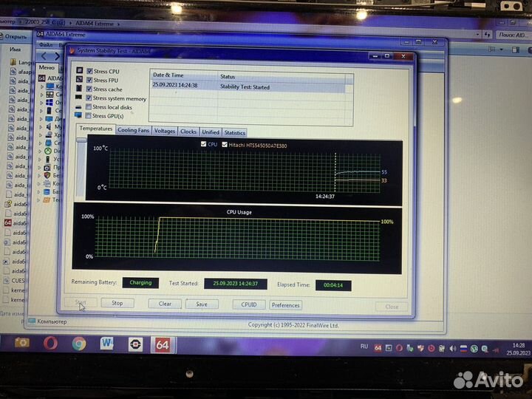This screenshot has width=532, height=399.
Task: Open the Файл menu in AIDA64
Action: tap(45, 44)
